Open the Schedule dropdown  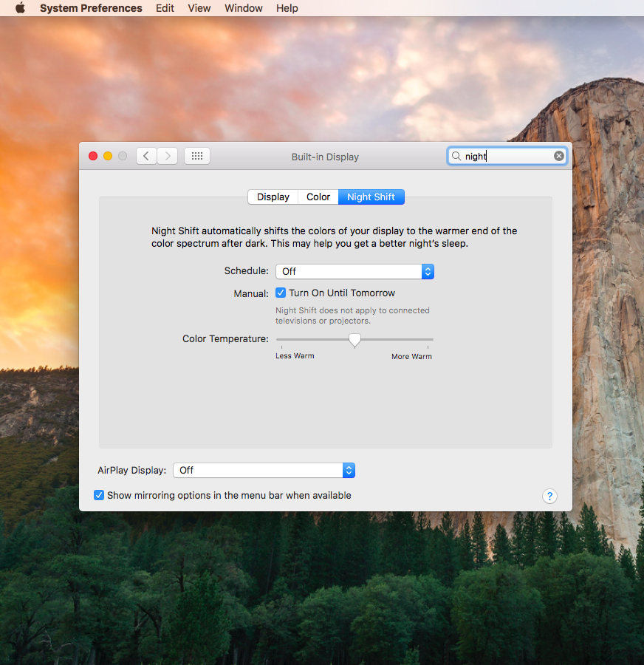click(x=354, y=271)
